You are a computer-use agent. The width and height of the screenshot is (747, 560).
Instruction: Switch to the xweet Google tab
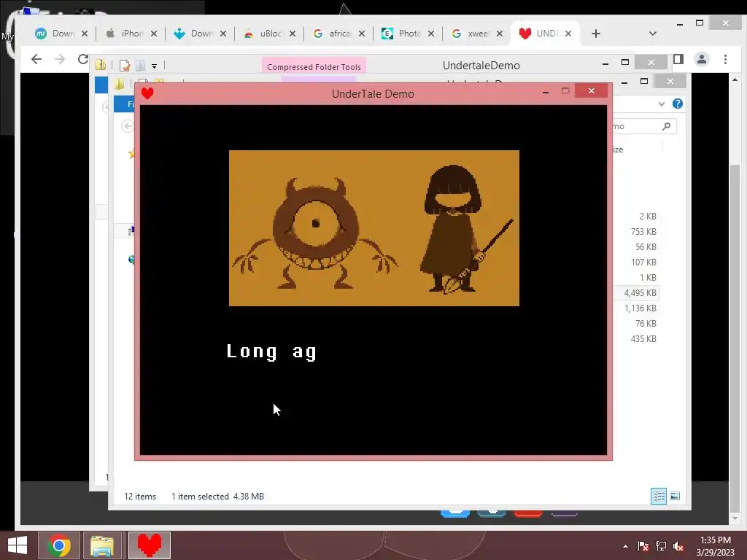(x=478, y=34)
